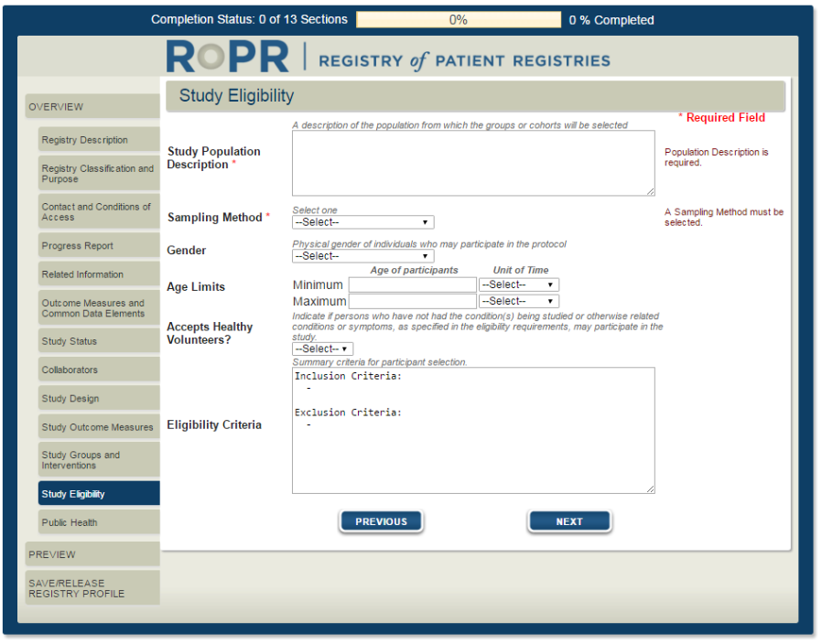The width and height of the screenshot is (822, 644).
Task: Open Study Design section
Action: [x=99, y=398]
